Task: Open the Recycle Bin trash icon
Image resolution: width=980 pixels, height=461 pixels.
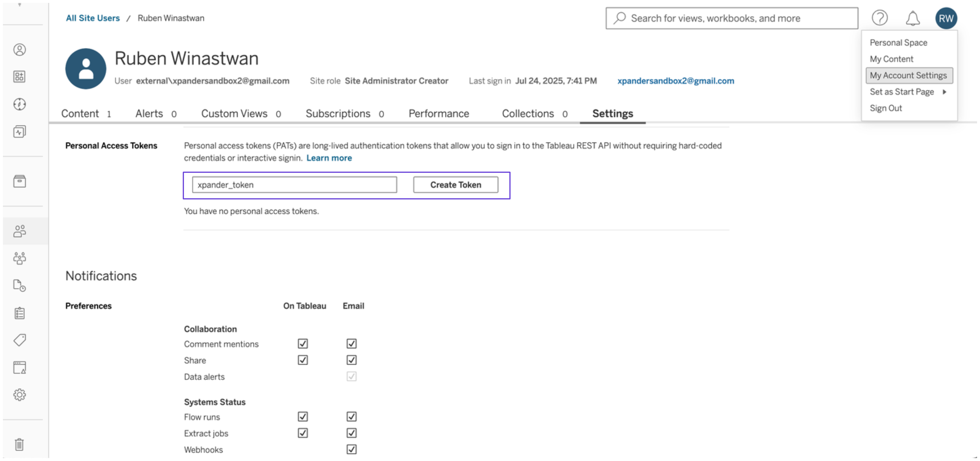Action: (x=20, y=444)
